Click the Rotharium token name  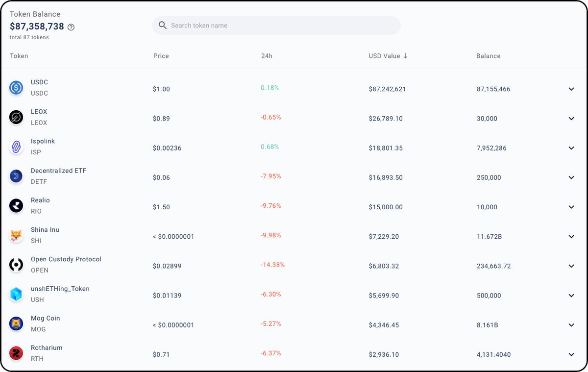point(47,347)
